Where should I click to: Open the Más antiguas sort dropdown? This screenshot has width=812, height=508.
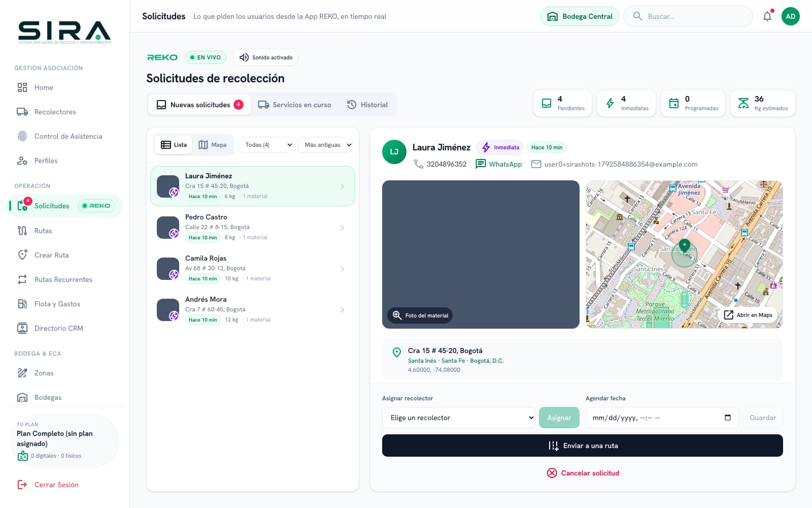[x=325, y=145]
